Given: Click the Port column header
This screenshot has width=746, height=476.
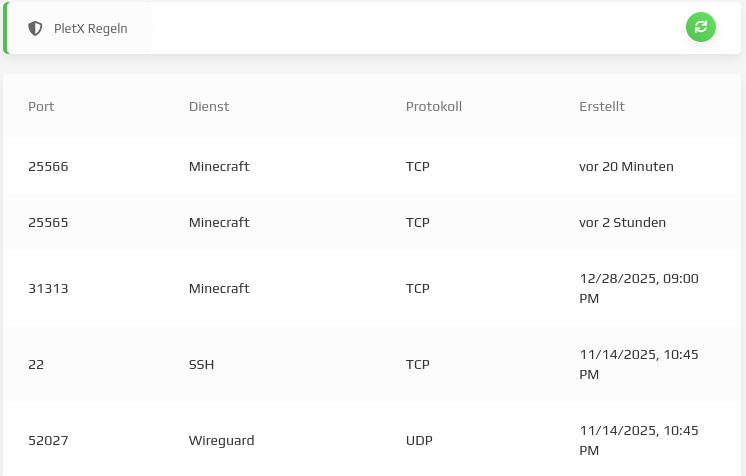Looking at the screenshot, I should (41, 106).
